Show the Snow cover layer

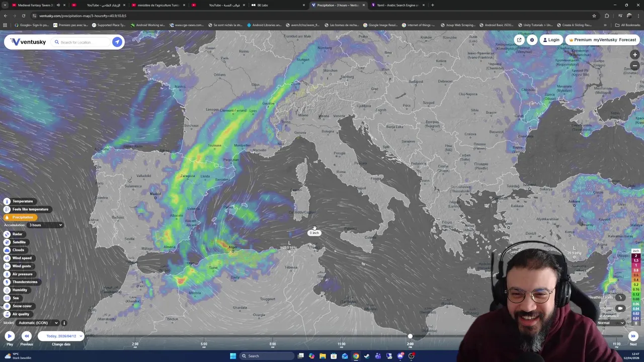pyautogui.click(x=18, y=306)
